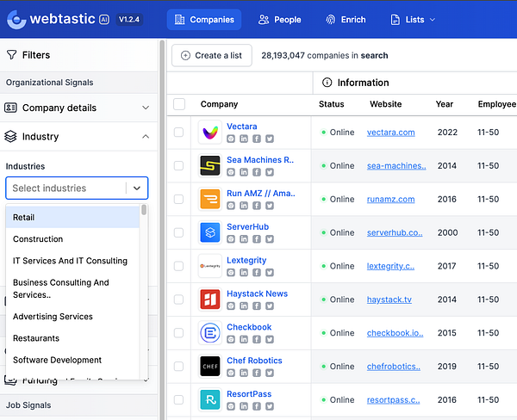Open the Lists dropdown in top navigation

pyautogui.click(x=414, y=20)
